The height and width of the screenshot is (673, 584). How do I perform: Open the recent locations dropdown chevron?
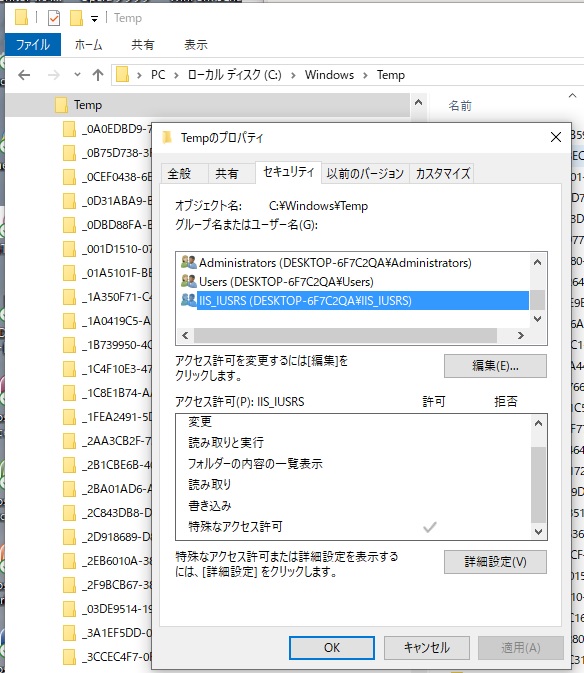[x=77, y=75]
